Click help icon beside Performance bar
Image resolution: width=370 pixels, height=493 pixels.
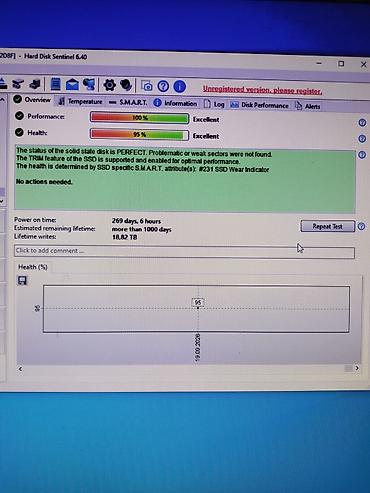tap(362, 123)
